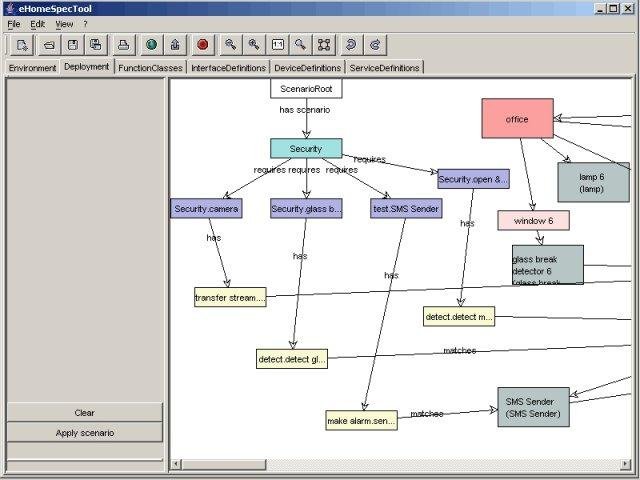Select the gray SMS Sender device node
This screenshot has width=640, height=480.
pyautogui.click(x=533, y=407)
